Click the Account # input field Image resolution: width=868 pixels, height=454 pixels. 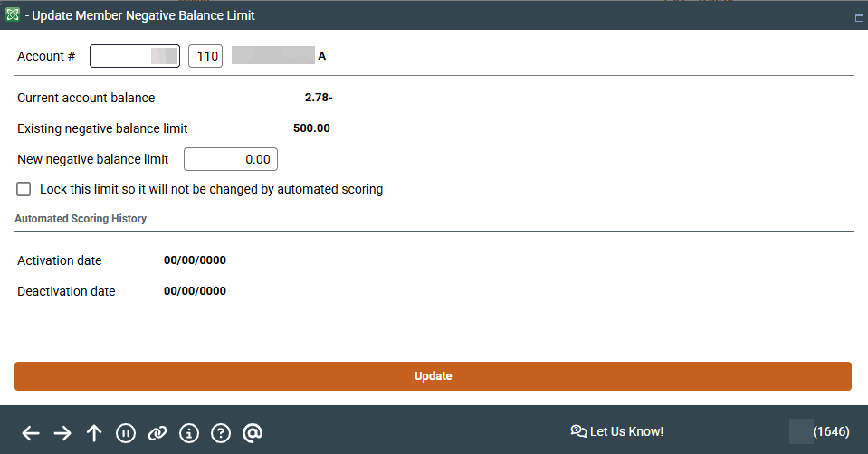[x=135, y=57]
